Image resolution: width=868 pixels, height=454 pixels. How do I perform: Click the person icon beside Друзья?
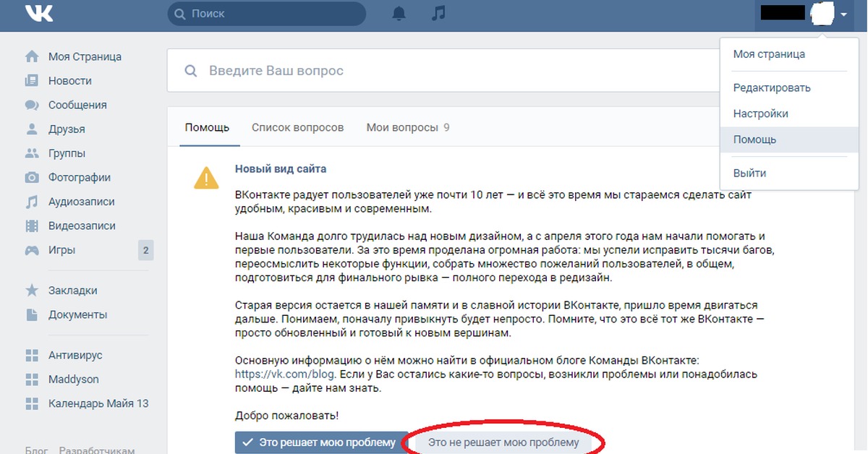click(x=32, y=129)
